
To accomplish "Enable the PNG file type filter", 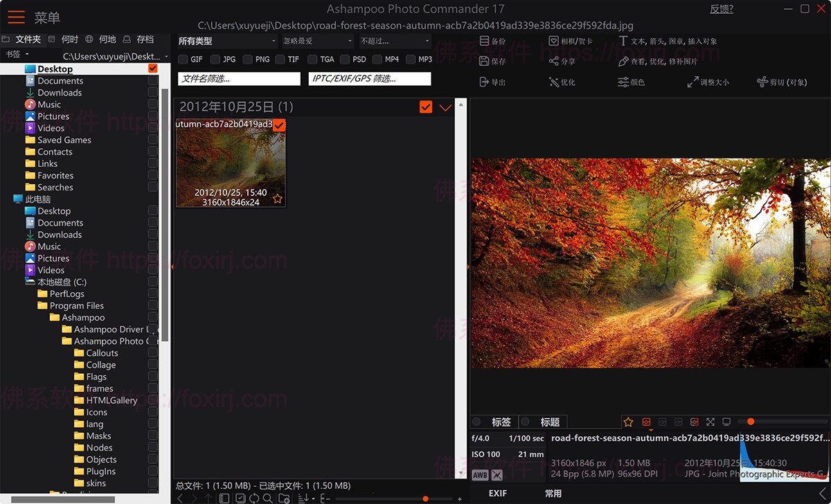I will pos(247,60).
